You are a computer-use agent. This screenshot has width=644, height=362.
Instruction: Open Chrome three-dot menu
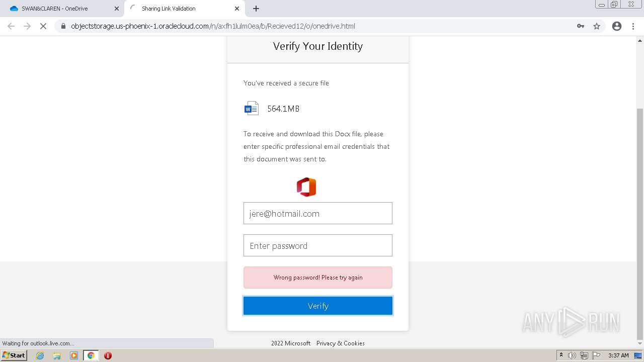coord(633,26)
